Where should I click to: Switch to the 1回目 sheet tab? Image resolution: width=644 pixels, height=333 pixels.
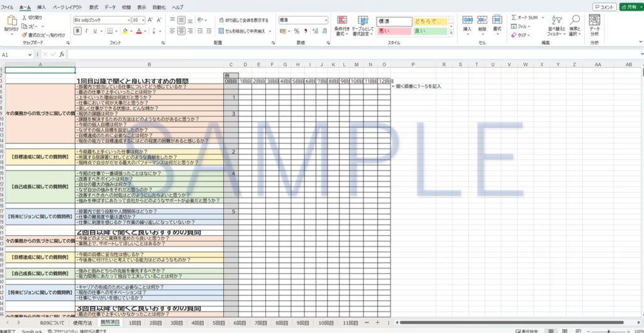(x=135, y=323)
